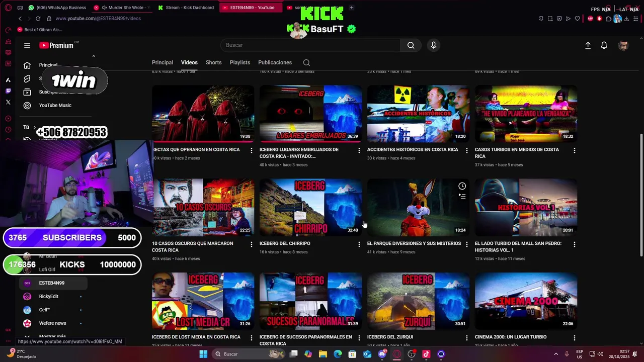The height and width of the screenshot is (362, 644).
Task: Open Sectas que operaron thumbnail
Action: [203, 114]
